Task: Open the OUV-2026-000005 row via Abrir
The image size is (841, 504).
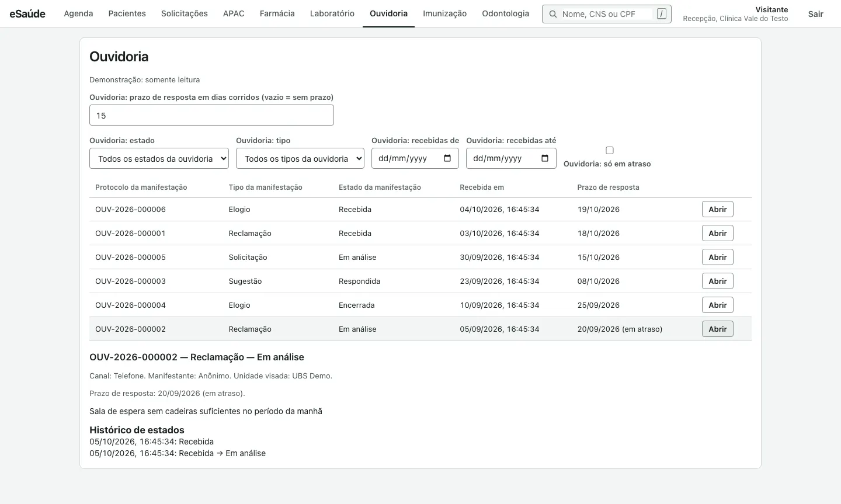Action: 718,257
